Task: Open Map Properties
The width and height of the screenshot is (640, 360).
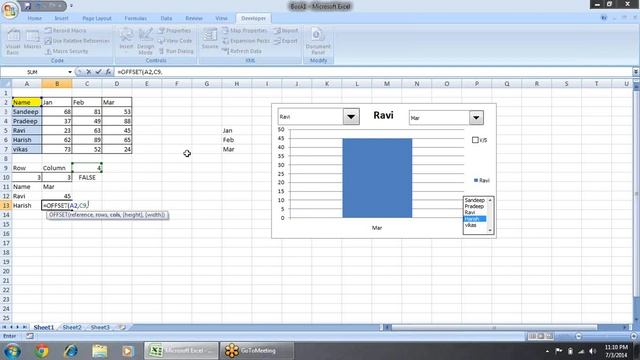Action: pos(244,31)
